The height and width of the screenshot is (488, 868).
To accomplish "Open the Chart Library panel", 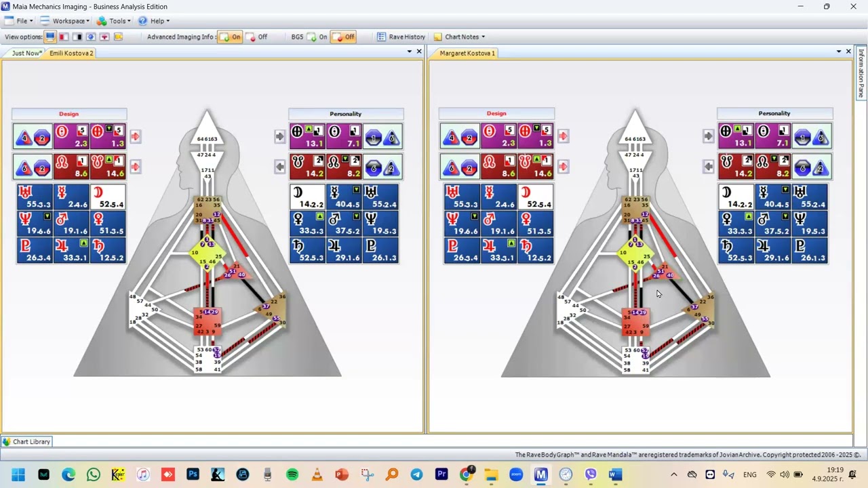I will point(26,441).
